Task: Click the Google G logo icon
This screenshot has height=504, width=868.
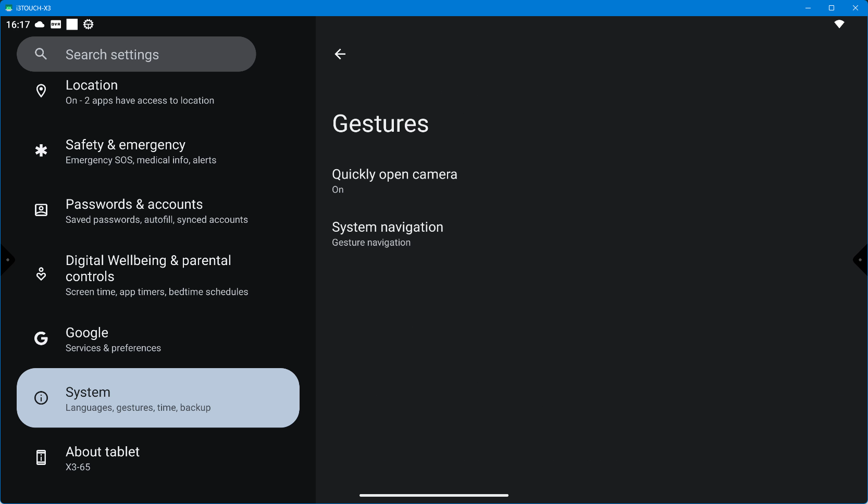Action: tap(41, 339)
